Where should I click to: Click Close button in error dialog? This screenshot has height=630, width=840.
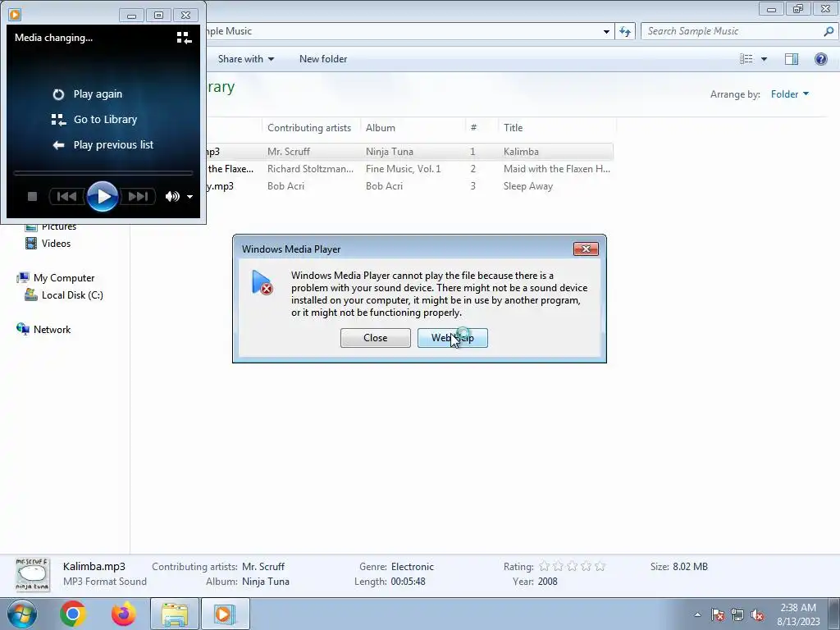pyautogui.click(x=376, y=338)
